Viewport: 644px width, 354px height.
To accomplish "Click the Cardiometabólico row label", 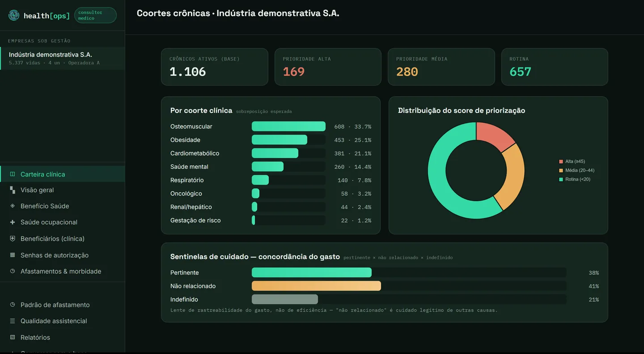I will pos(195,153).
